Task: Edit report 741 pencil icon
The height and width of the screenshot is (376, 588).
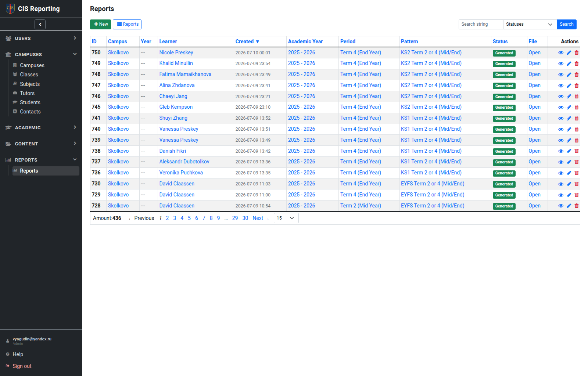Action: (x=569, y=119)
